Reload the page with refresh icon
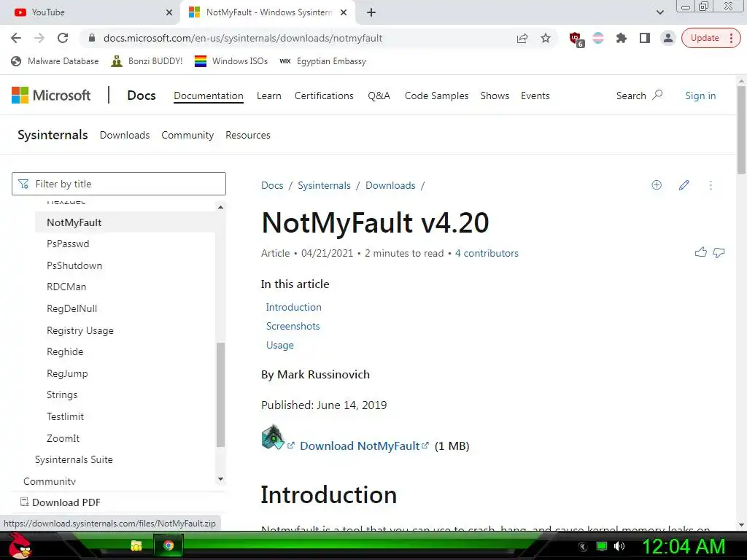 tap(63, 38)
